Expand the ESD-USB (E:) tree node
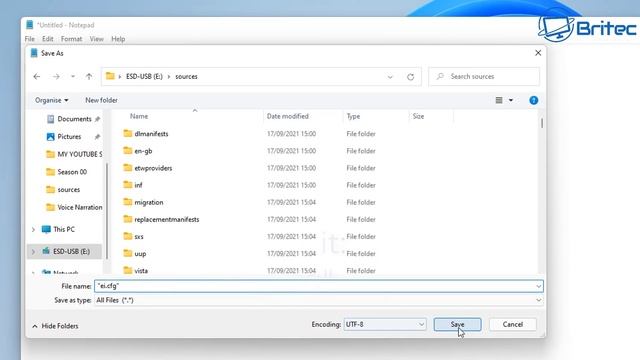The image size is (640, 360). (33, 251)
